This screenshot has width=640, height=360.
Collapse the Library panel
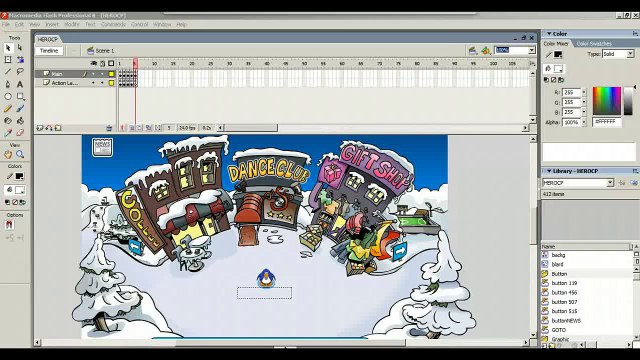click(x=549, y=171)
